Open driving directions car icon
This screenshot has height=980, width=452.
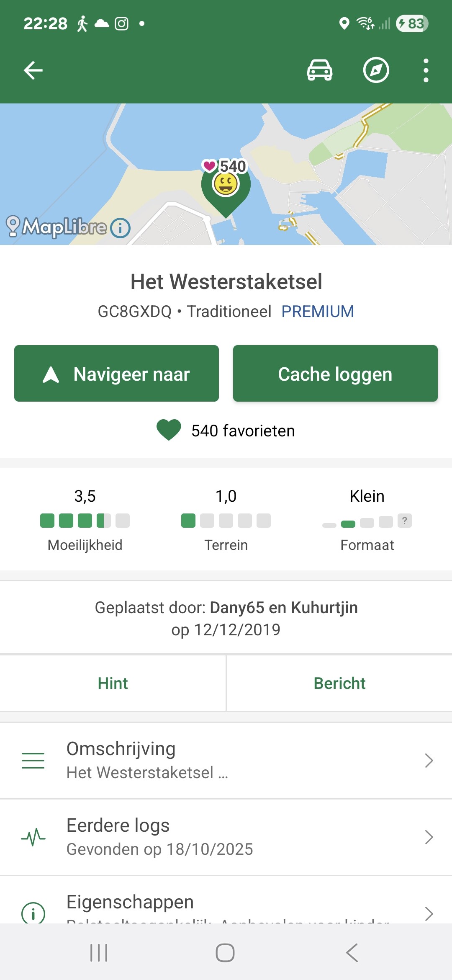320,70
